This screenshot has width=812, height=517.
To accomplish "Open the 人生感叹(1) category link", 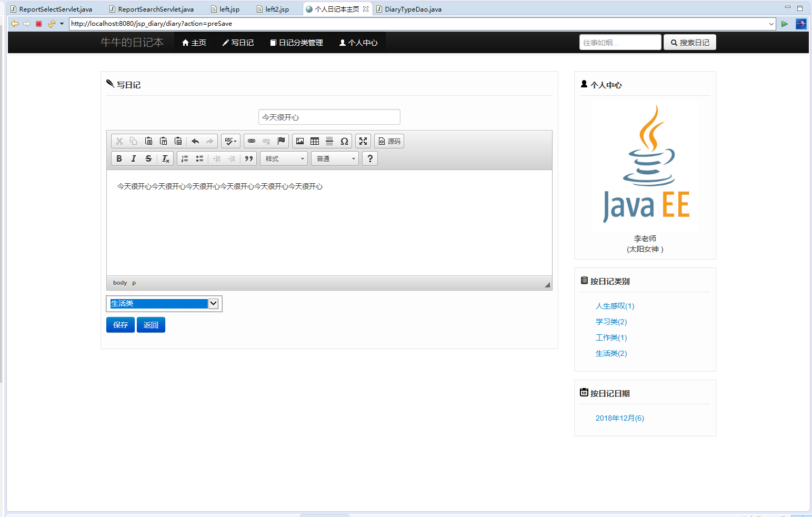I will click(x=615, y=306).
